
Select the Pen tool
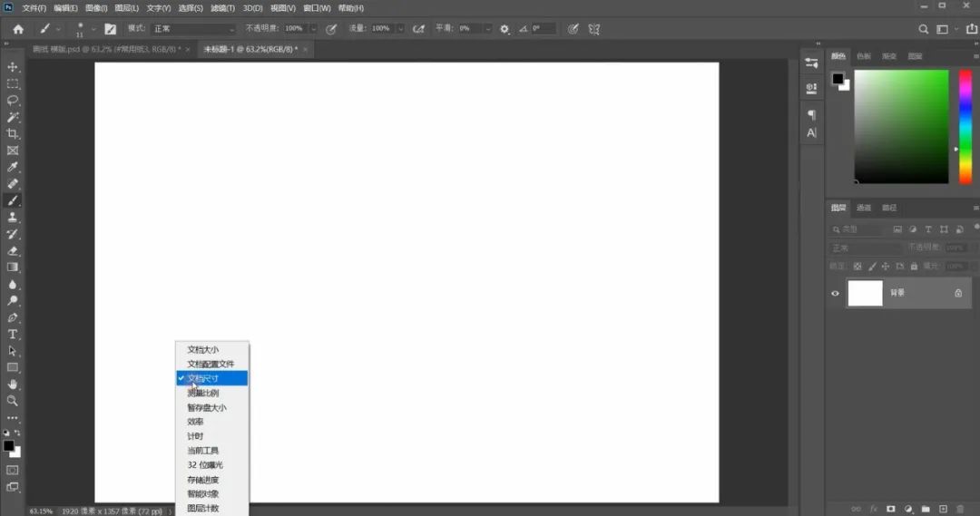pos(13,317)
